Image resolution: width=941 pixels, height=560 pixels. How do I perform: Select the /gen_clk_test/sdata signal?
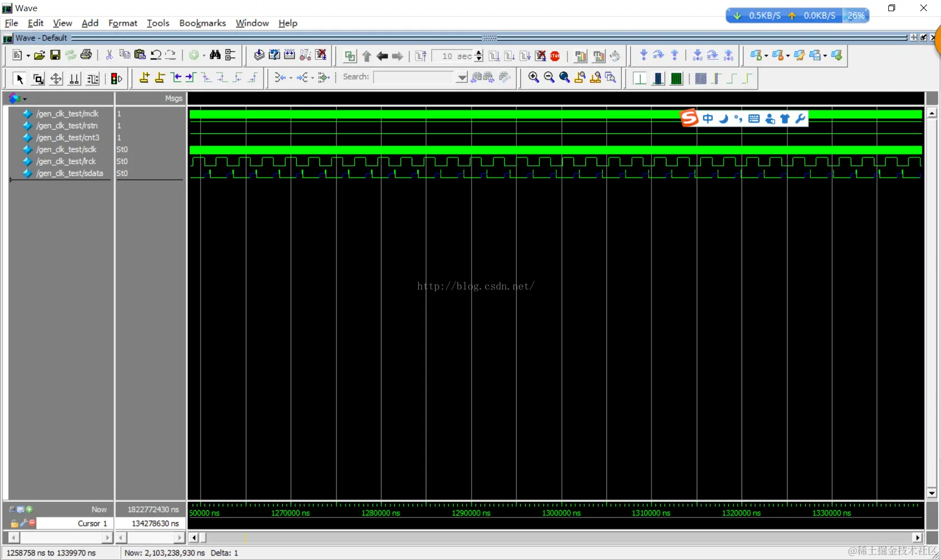pyautogui.click(x=69, y=173)
